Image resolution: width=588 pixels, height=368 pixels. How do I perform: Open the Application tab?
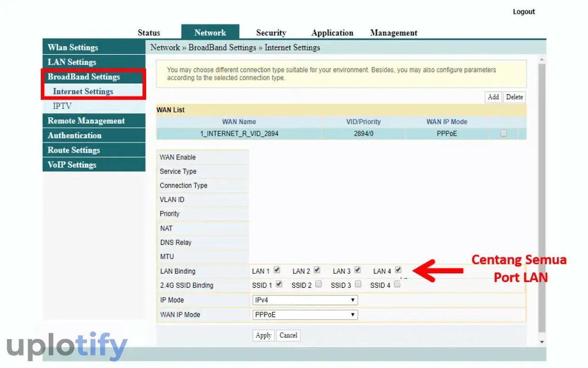[332, 32]
